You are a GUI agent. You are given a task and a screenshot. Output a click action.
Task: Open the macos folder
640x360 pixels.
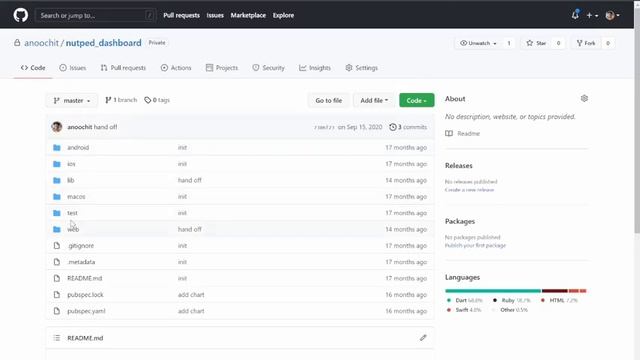pos(76,196)
